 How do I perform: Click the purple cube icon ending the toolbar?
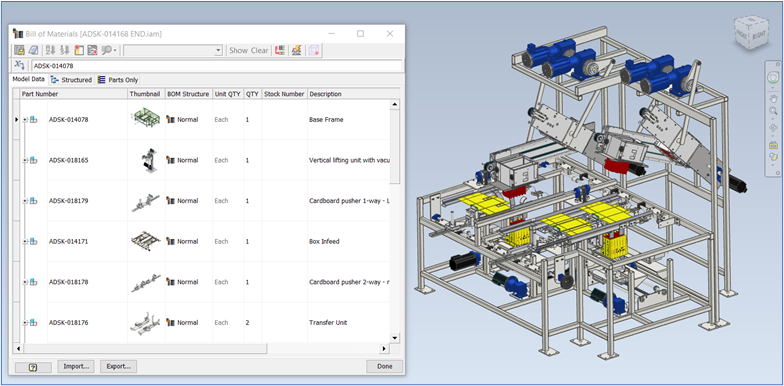pyautogui.click(x=314, y=50)
